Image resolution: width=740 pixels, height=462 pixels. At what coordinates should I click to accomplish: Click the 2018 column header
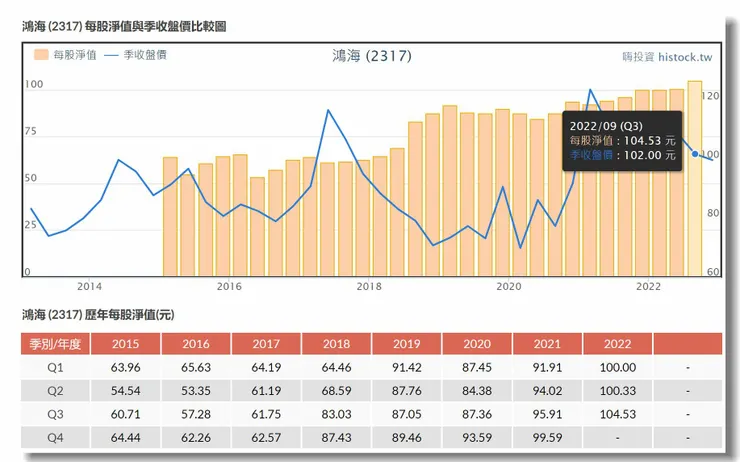(336, 344)
